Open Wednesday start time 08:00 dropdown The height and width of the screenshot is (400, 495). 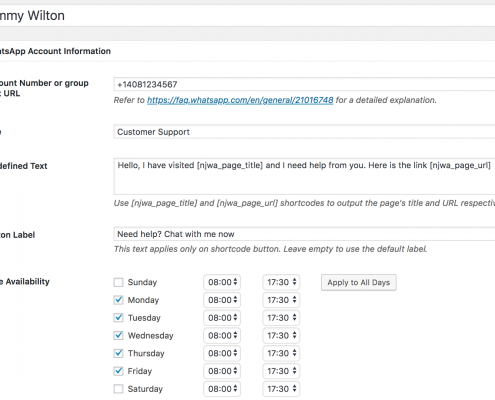pyautogui.click(x=222, y=335)
